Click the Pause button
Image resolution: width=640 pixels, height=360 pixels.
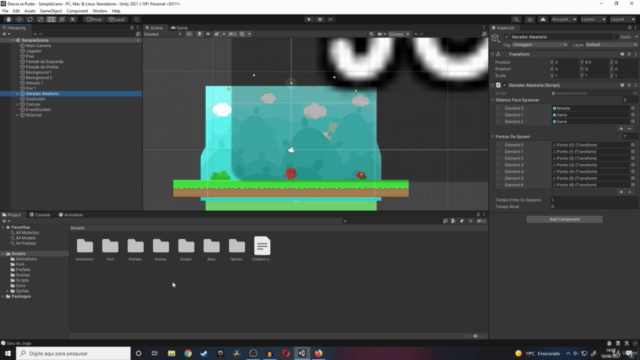coord(320,19)
